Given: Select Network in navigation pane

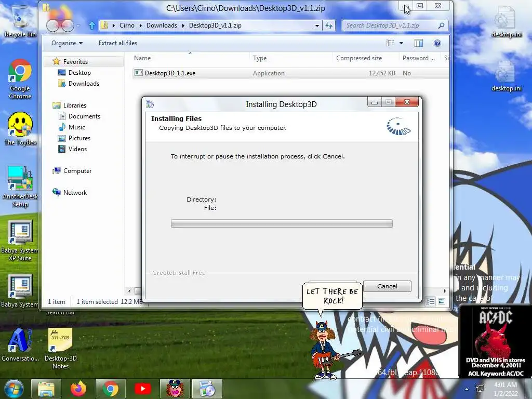Looking at the screenshot, I should (x=75, y=192).
